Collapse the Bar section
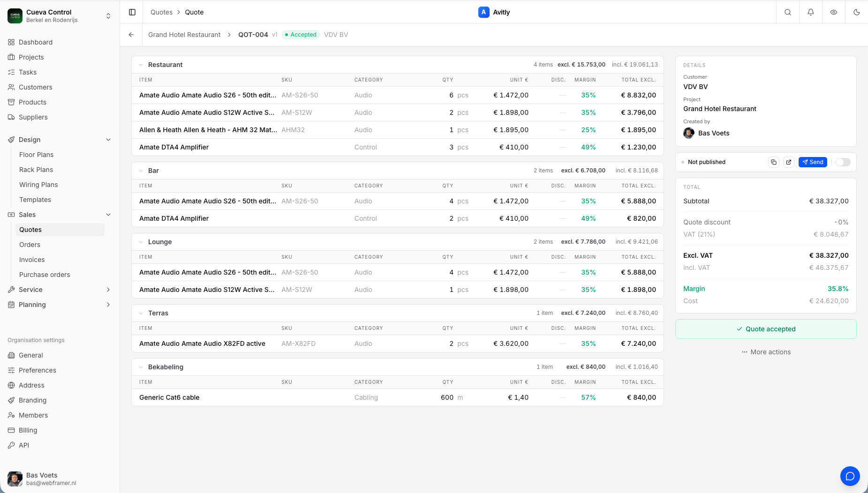Screen dimensions: 868x493 point(141,171)
